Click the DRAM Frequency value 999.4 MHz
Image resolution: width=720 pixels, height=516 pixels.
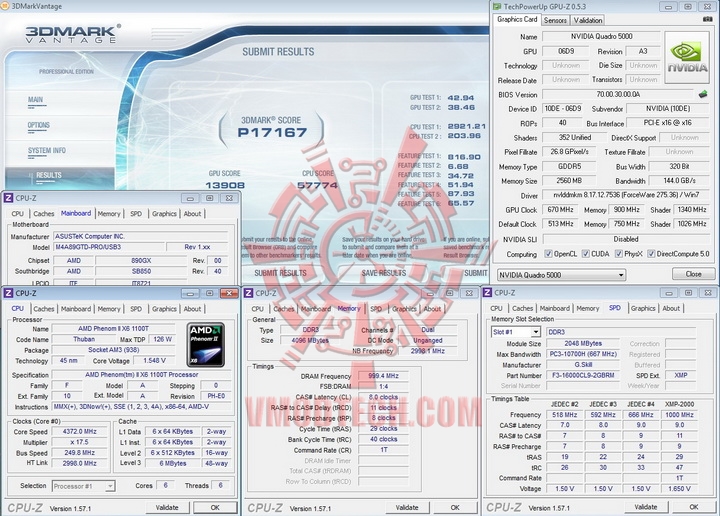[383, 376]
